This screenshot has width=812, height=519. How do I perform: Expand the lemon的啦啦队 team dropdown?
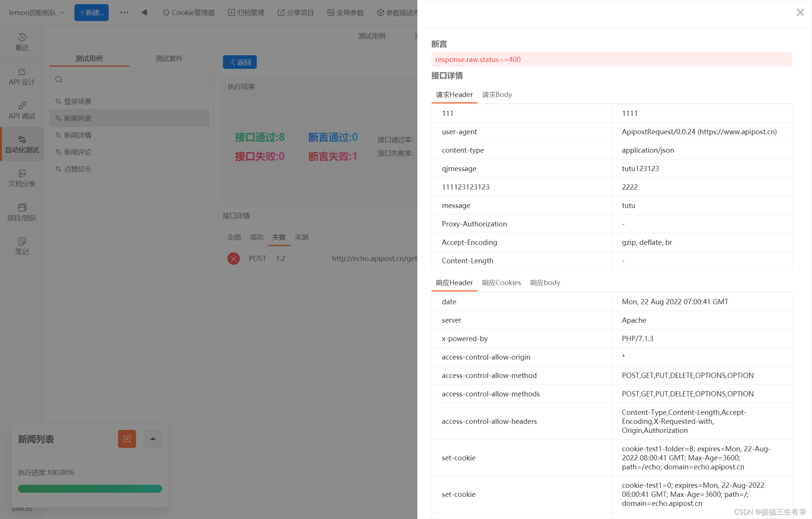(x=37, y=12)
